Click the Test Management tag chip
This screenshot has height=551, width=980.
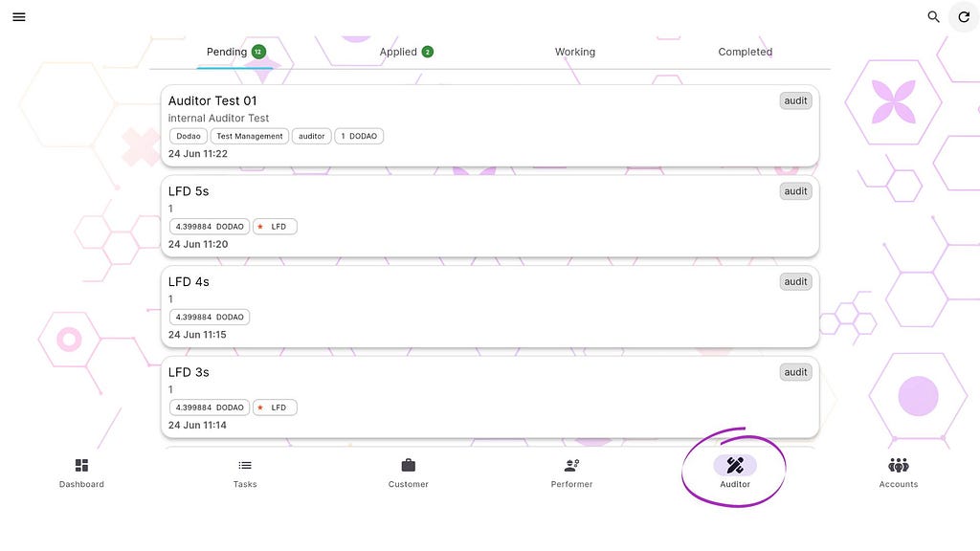point(250,136)
